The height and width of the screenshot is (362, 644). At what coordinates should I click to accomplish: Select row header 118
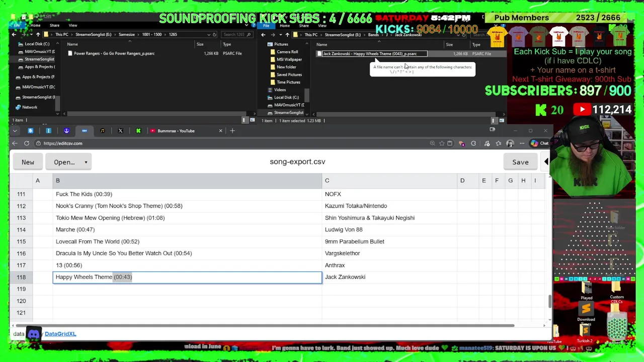(x=21, y=277)
